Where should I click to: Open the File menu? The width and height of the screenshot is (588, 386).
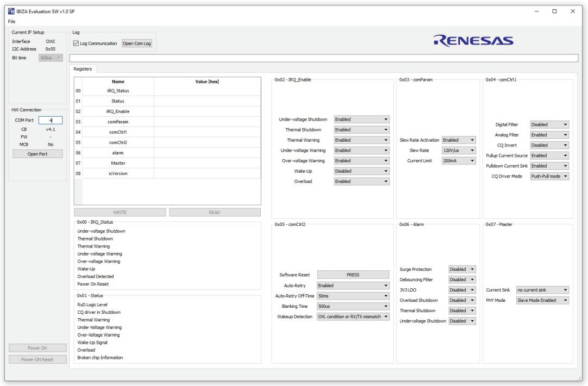pos(11,21)
